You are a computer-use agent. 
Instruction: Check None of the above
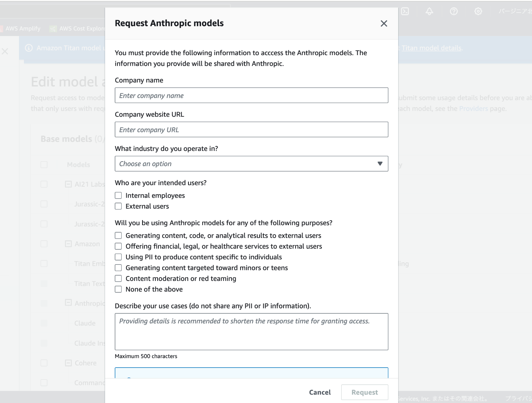[x=118, y=289]
